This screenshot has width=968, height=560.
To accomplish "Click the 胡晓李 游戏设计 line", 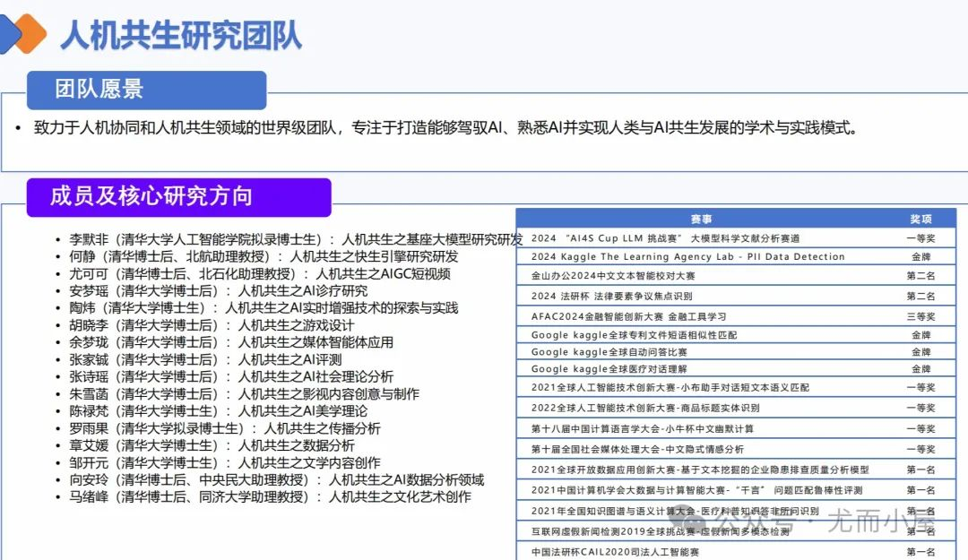I will [x=212, y=324].
